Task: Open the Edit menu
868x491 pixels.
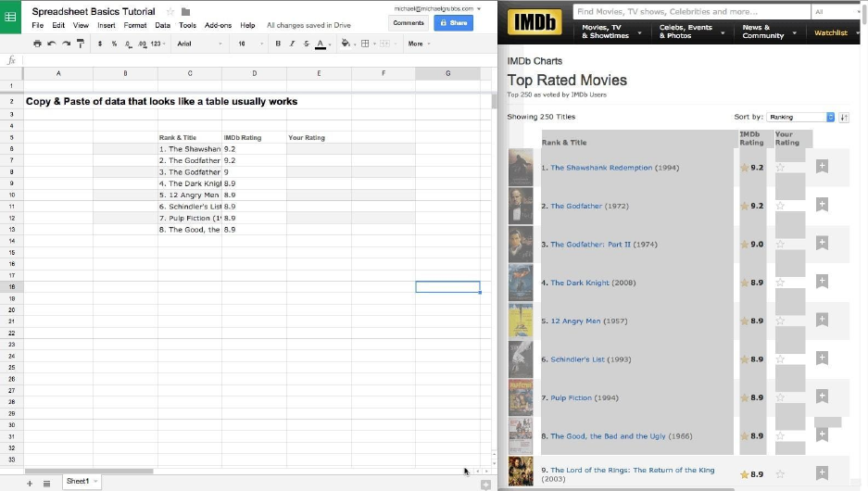Action: (58, 25)
